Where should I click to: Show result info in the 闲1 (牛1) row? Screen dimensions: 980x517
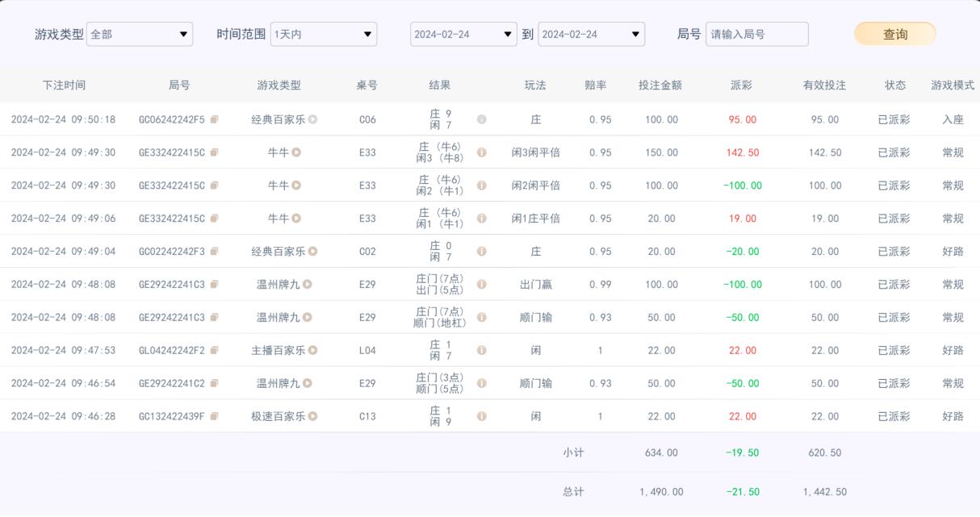pos(482,219)
